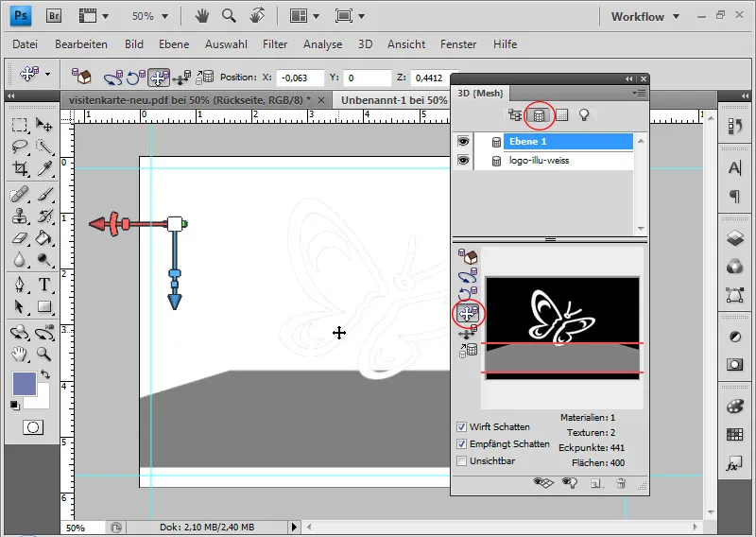This screenshot has width=756, height=537.
Task: Delete the selected 3D item with trash icon
Action: click(621, 483)
